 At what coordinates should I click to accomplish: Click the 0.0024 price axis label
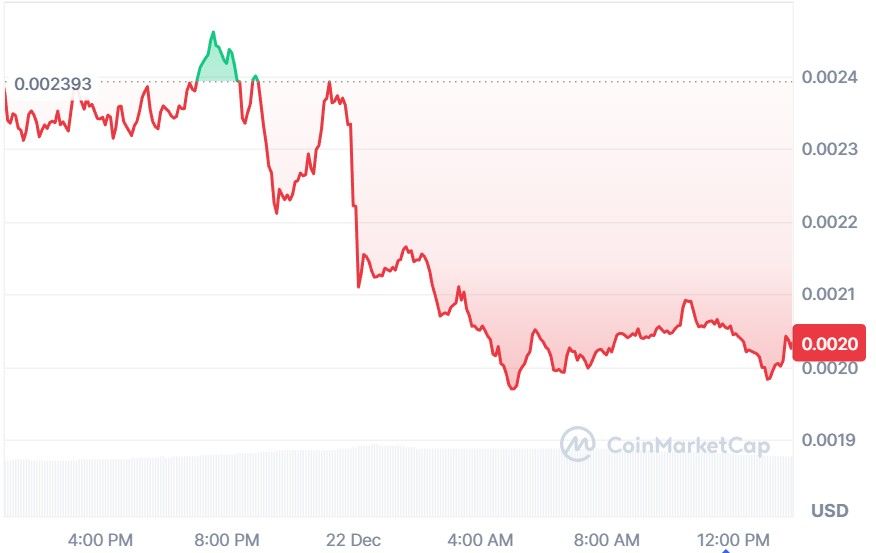click(829, 77)
